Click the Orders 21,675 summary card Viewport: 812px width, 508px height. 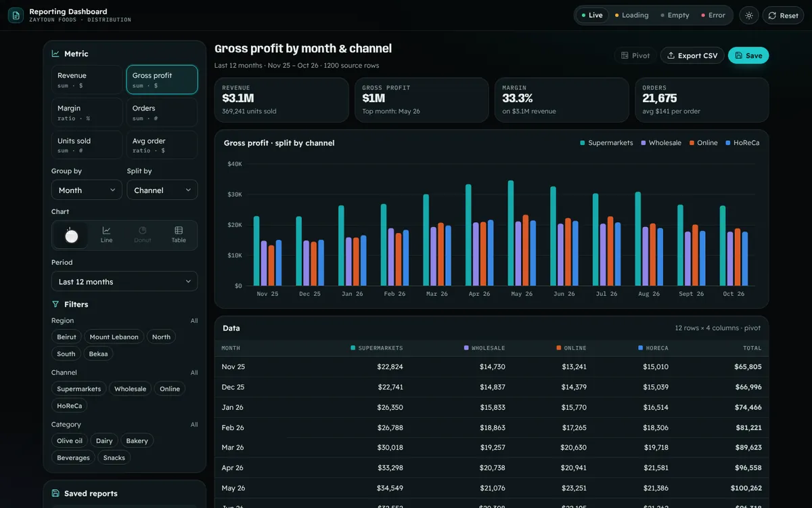coord(702,100)
